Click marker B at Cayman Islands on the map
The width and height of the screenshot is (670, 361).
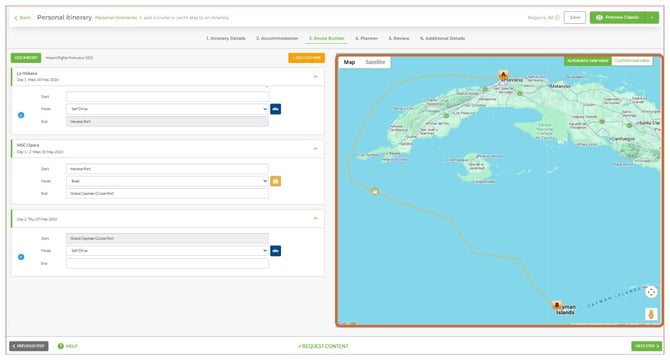556,305
